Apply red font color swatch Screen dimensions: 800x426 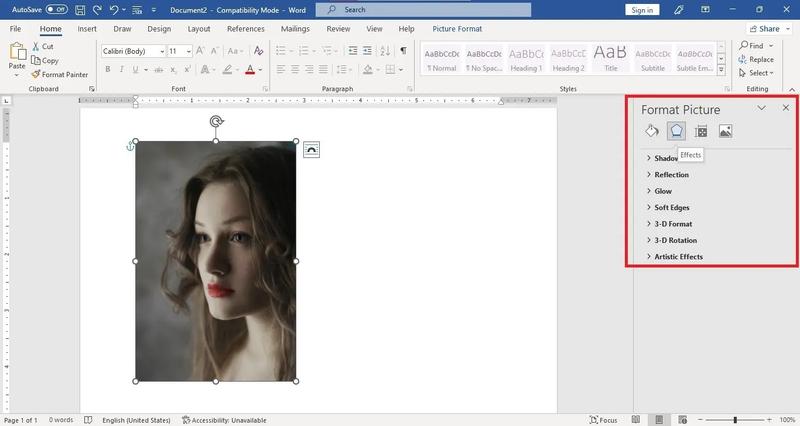pyautogui.click(x=250, y=69)
